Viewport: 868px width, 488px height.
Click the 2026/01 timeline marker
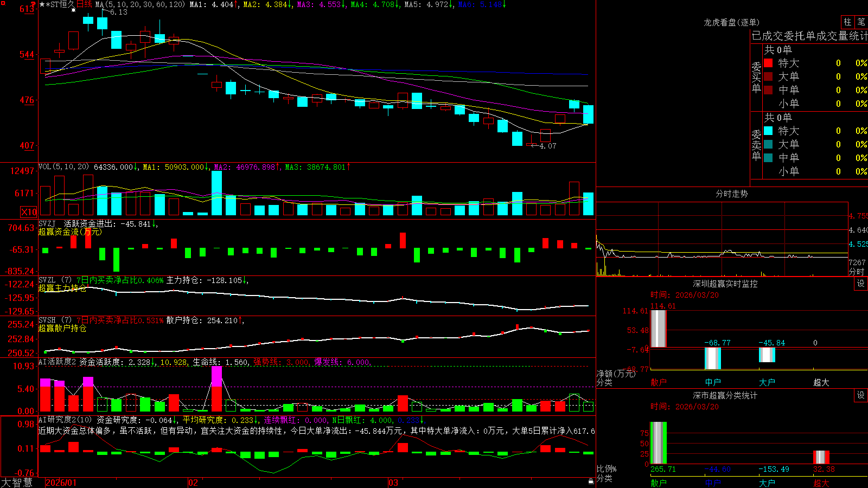point(61,483)
